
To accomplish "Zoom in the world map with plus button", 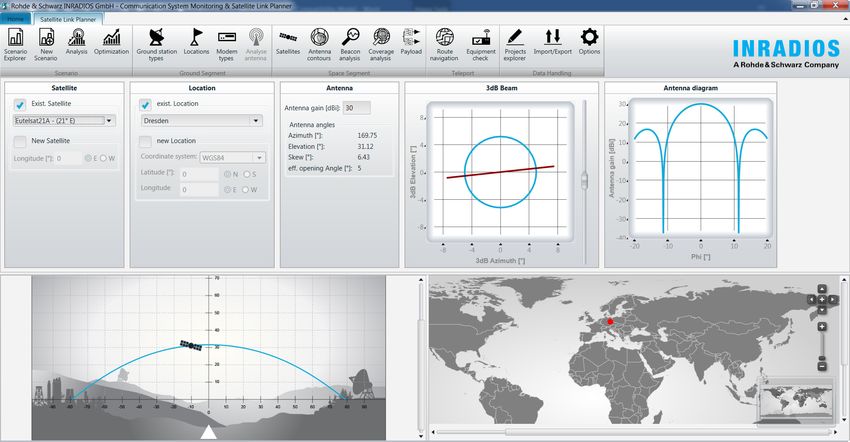I will tap(822, 327).
